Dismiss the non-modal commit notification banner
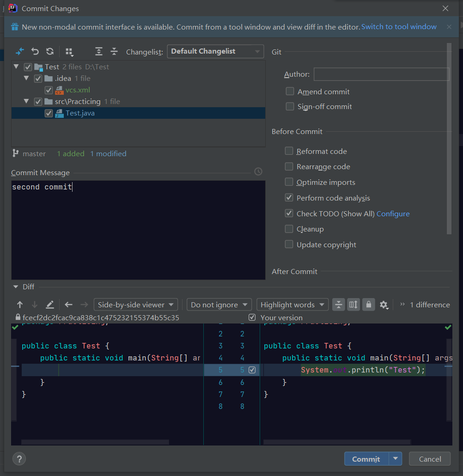Viewport: 463px width, 476px height. [449, 27]
